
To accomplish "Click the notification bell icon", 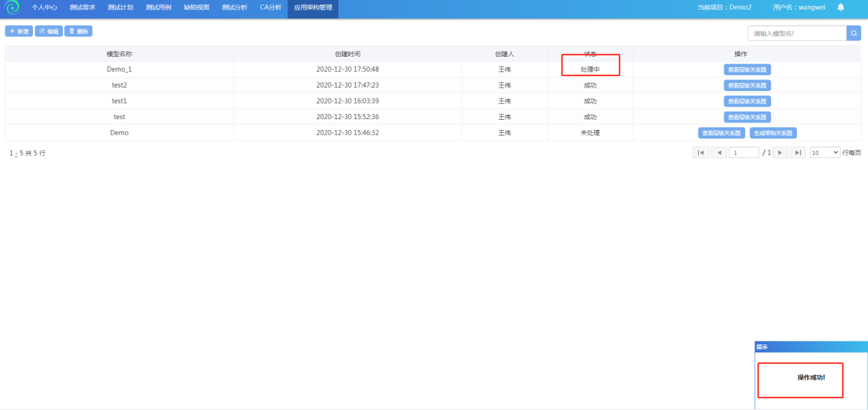I will coord(841,8).
